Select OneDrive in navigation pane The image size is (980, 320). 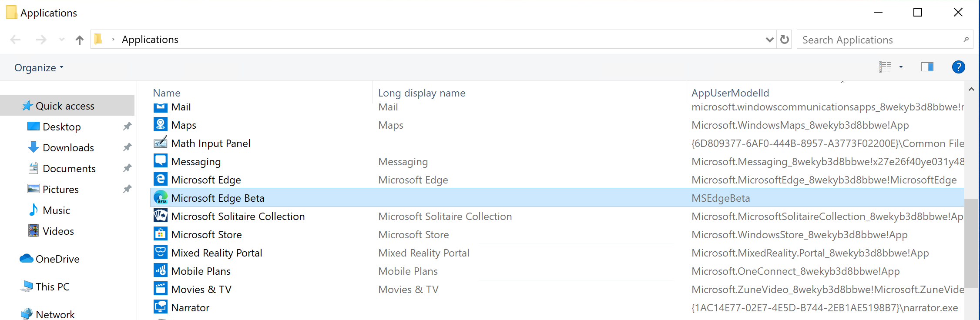57,259
